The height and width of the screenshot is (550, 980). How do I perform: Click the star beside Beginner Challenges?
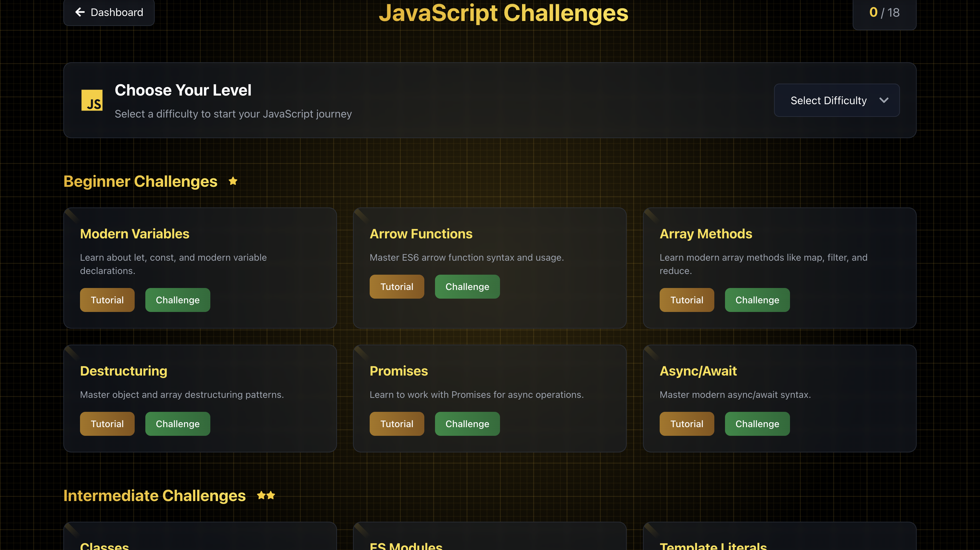pos(233,181)
